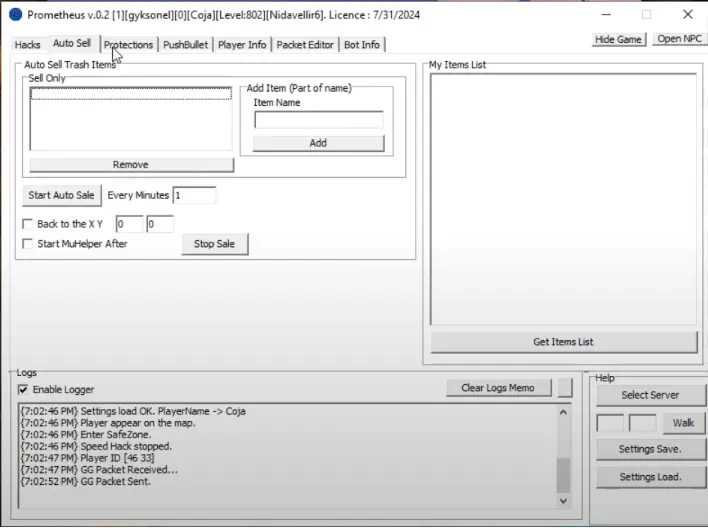This screenshot has width=708, height=528.
Task: Click the Open NPC button
Action: (x=680, y=39)
